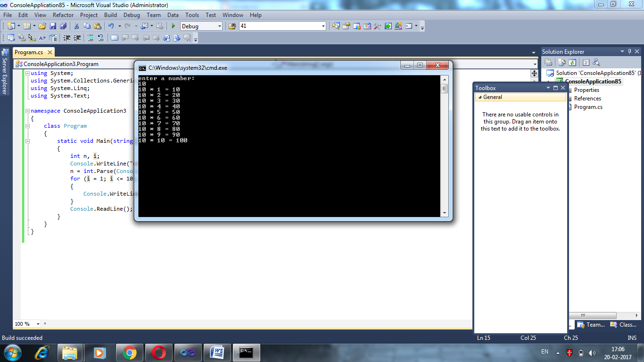
Task: Click the Display Word Completion icon
Action: pos(42,38)
